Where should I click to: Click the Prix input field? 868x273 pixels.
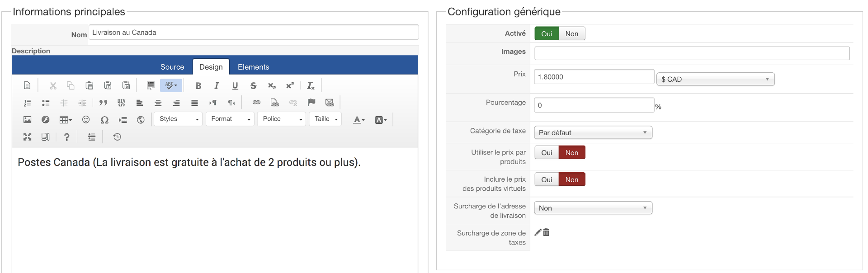click(x=594, y=77)
